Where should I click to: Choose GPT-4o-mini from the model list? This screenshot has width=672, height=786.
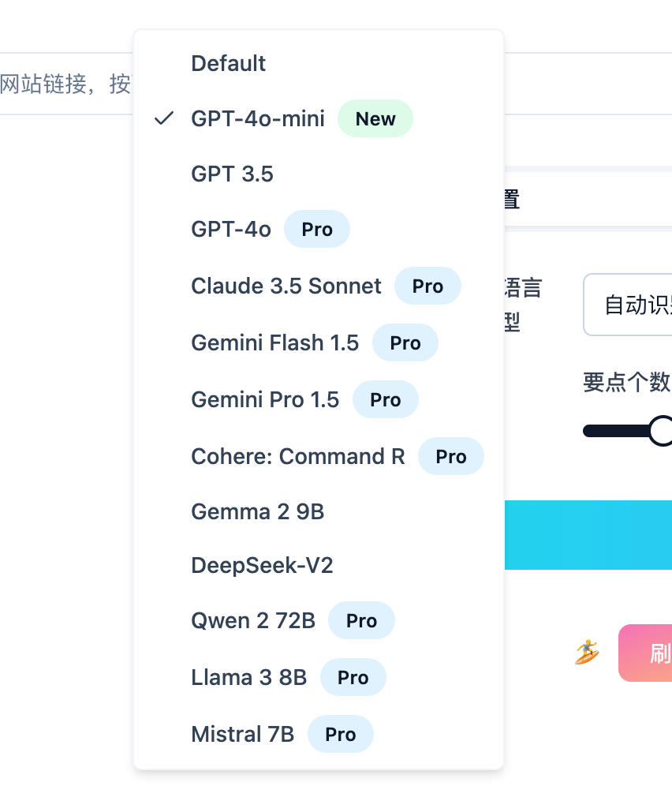coord(258,119)
